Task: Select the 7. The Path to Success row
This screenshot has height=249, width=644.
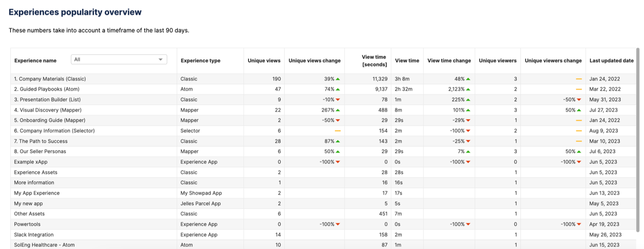Action: 323,141
